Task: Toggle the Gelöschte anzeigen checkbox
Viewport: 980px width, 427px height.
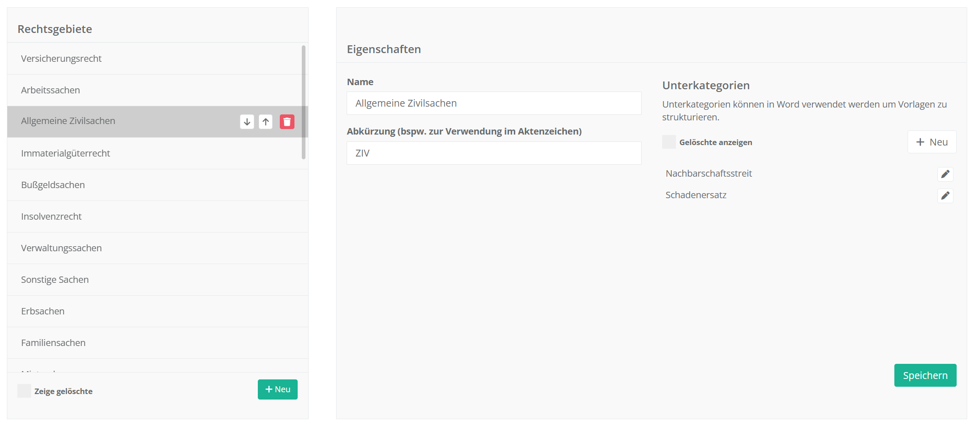Action: pyautogui.click(x=669, y=142)
